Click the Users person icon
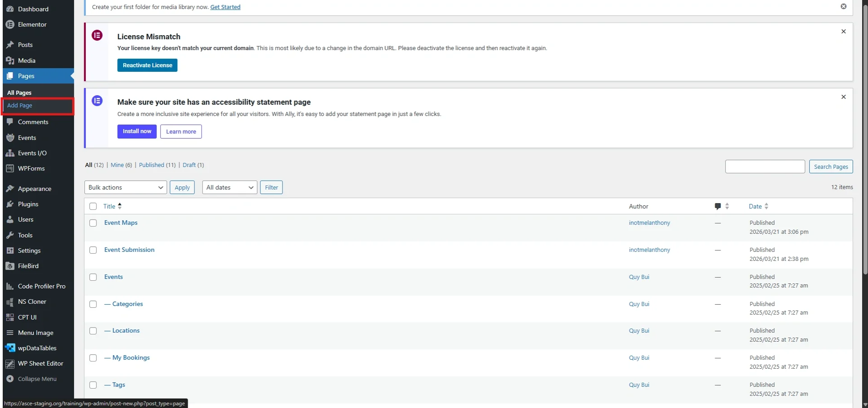Image resolution: width=868 pixels, height=408 pixels. coord(10,219)
